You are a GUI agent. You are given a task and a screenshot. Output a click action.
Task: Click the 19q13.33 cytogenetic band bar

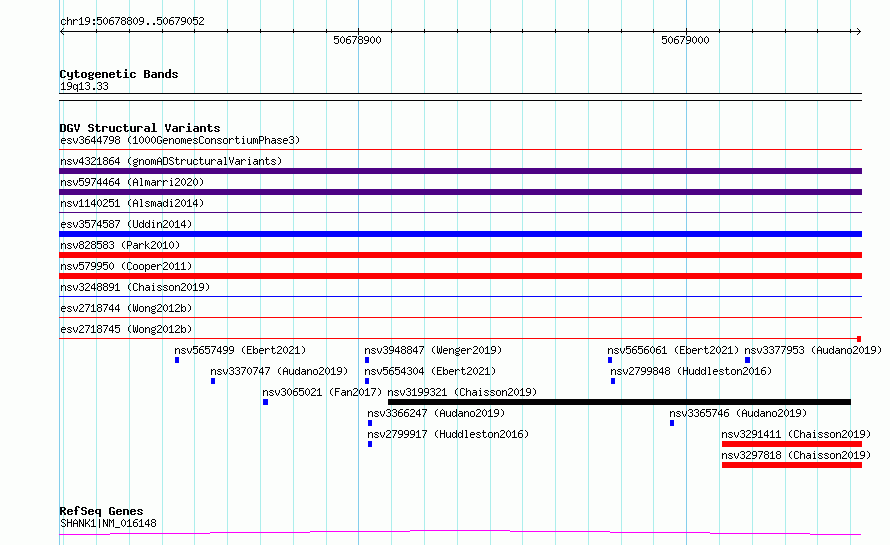pos(460,97)
